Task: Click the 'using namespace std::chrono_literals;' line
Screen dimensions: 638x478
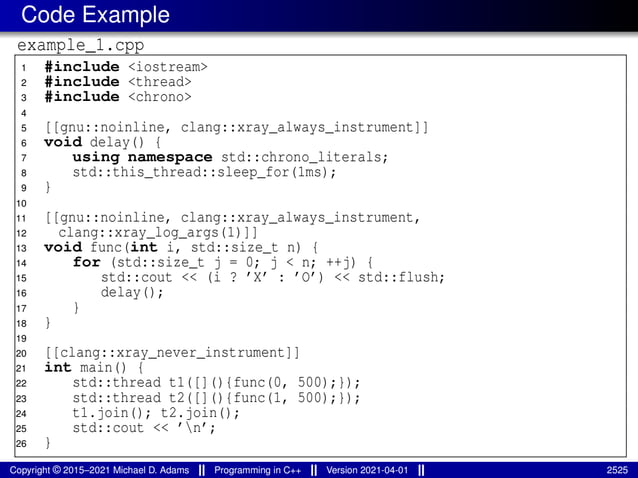Action: point(230,157)
